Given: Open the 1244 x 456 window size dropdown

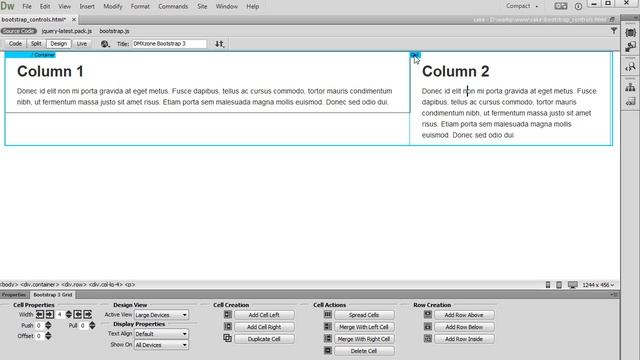Looking at the screenshot, I should click(x=598, y=285).
